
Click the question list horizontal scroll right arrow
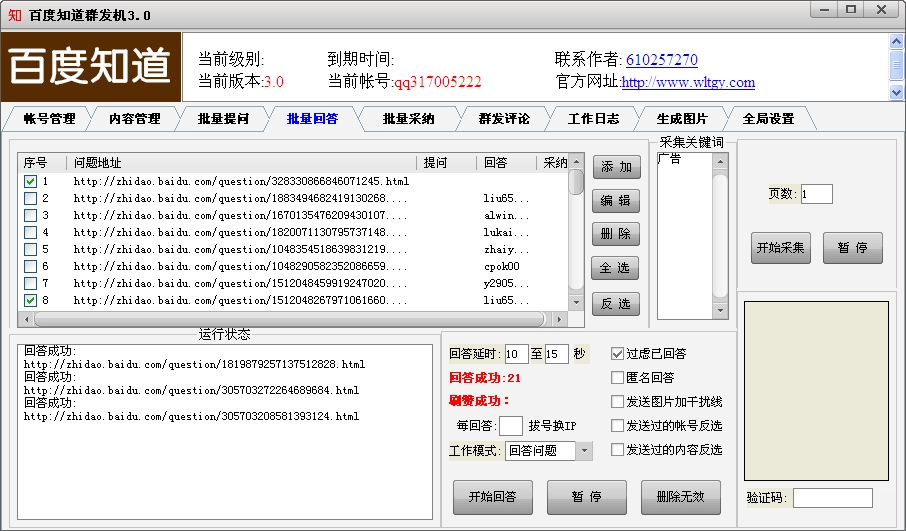coord(559,319)
